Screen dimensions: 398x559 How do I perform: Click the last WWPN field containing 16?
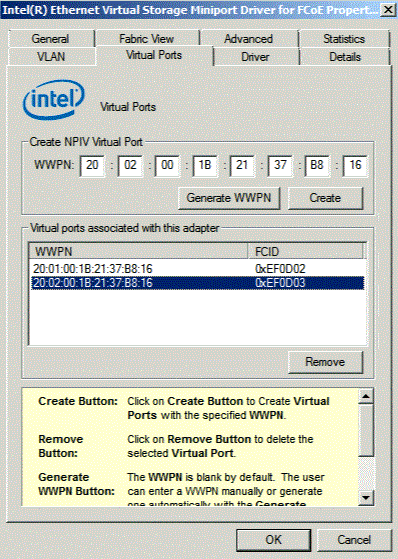point(355,165)
